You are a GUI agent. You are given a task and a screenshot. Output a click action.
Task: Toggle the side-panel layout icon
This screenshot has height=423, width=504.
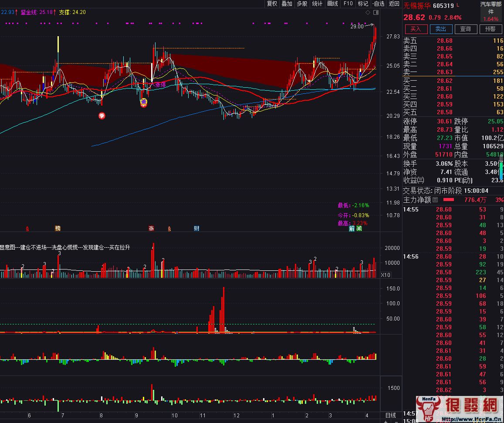click(376, 13)
